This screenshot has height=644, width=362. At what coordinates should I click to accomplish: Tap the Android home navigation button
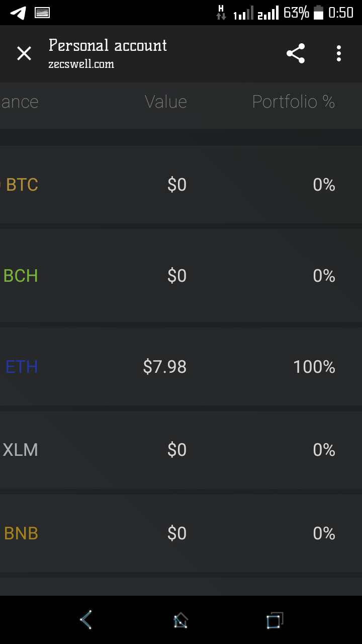(180, 620)
